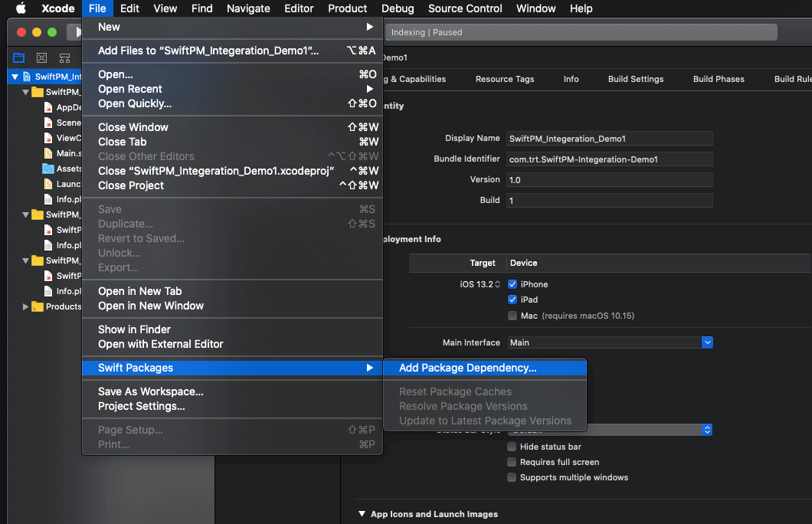Image resolution: width=812 pixels, height=524 pixels.
Task: Click the Build number field
Action: 610,201
